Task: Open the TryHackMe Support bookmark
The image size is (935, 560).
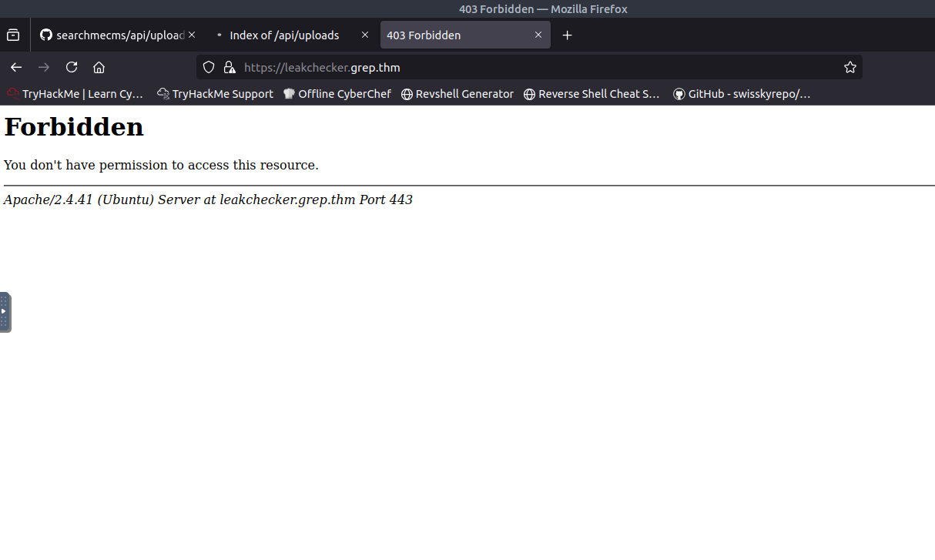Action: point(215,94)
